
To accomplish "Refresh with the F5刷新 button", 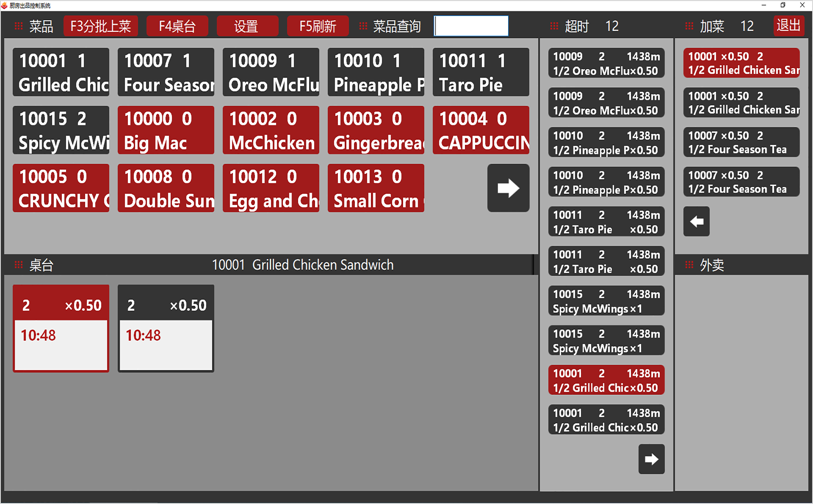I will (x=318, y=26).
